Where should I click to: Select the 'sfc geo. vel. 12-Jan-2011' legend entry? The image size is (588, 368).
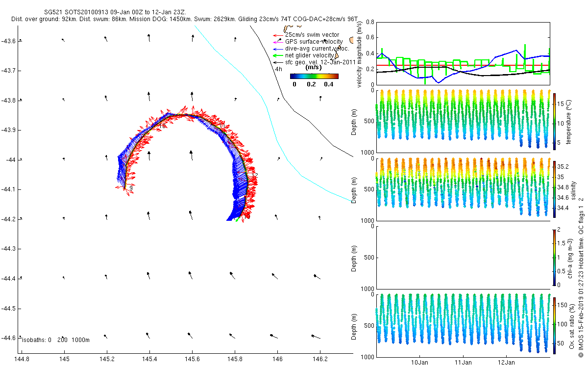[x=320, y=62]
